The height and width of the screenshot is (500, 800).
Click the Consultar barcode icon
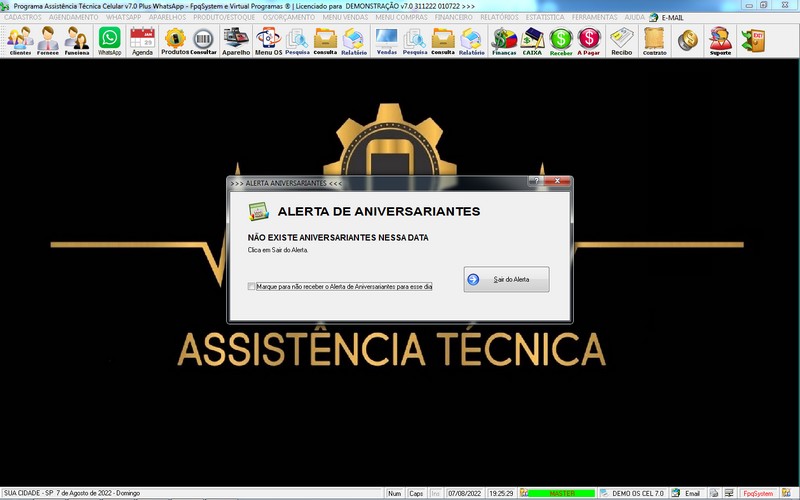(204, 41)
